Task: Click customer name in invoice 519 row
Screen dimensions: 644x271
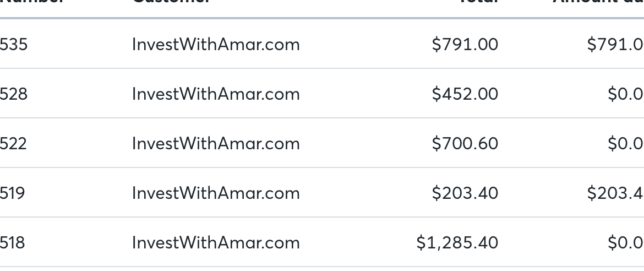Action: (216, 193)
